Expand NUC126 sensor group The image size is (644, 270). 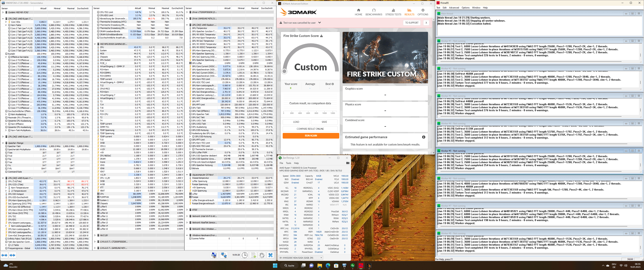click(95, 235)
